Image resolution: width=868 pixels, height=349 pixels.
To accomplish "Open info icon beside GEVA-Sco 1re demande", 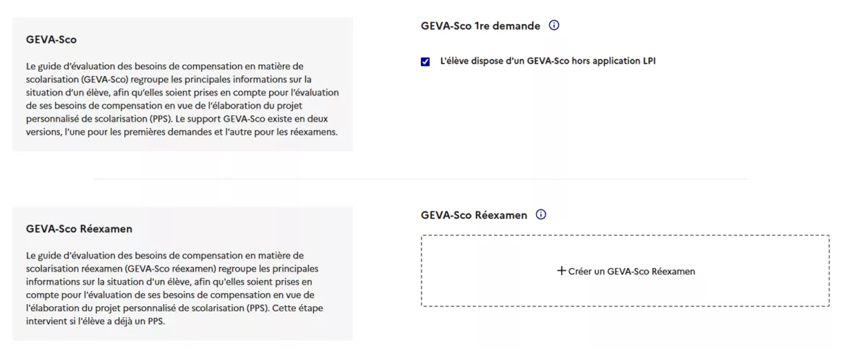I will (554, 25).
